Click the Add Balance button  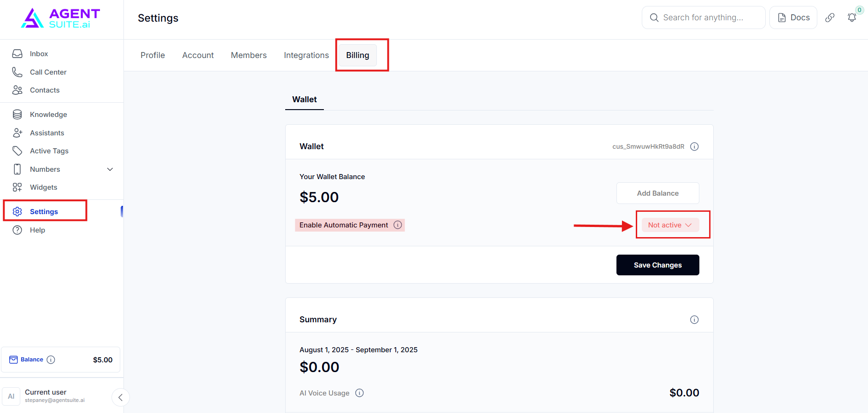[657, 193]
